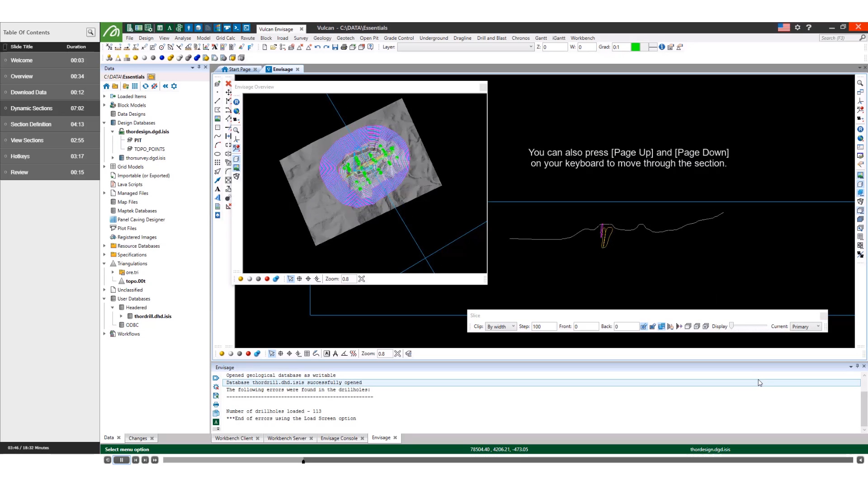This screenshot has width=868, height=488.
Task: Click the digitise grid icon next to the Snap tool
Action: (307, 354)
